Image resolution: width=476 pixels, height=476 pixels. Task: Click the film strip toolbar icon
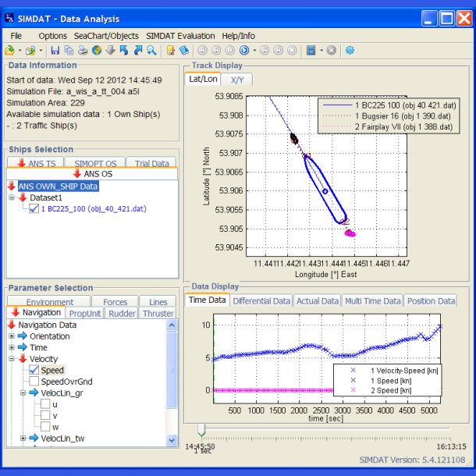pyautogui.click(x=311, y=51)
